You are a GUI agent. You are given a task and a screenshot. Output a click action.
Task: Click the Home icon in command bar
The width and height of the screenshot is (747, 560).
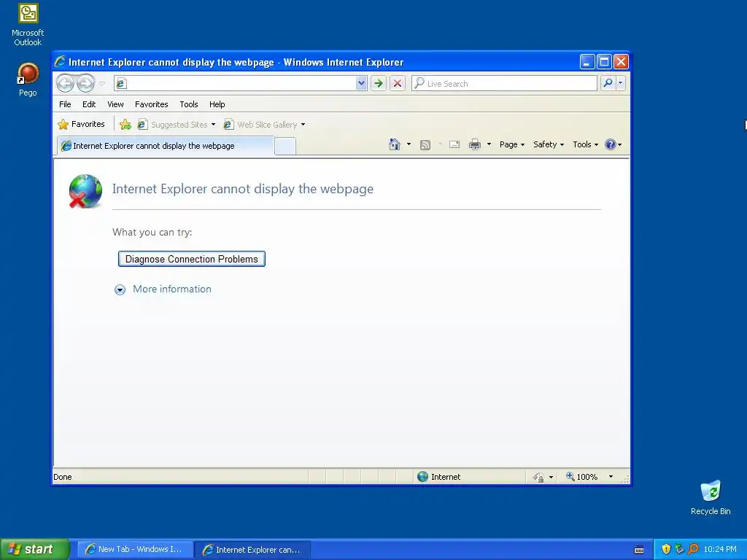(395, 144)
